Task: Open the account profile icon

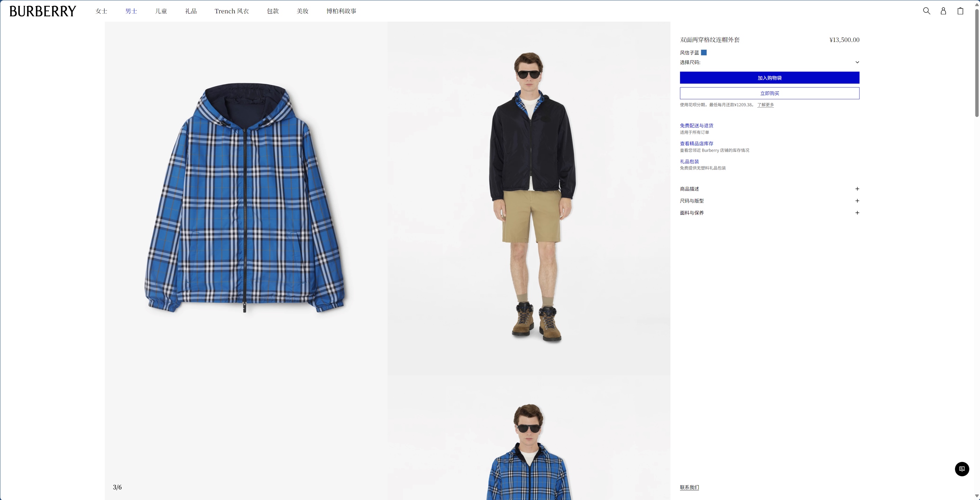Action: click(x=943, y=11)
